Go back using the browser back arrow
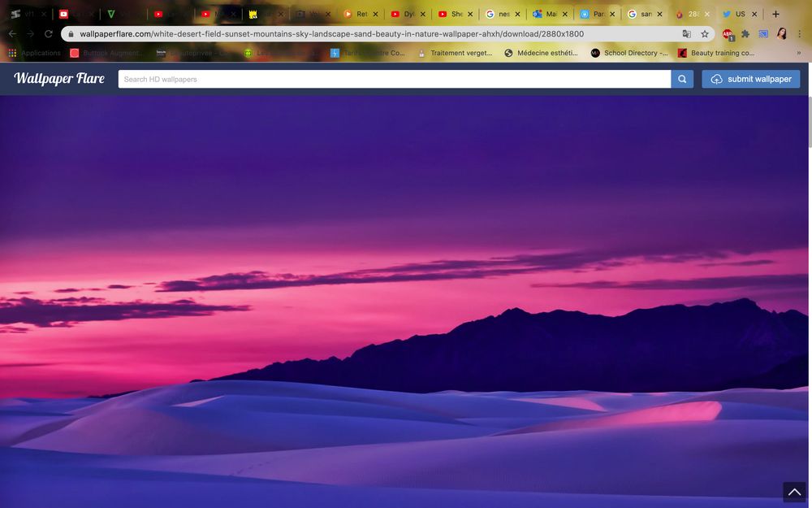The image size is (812, 508). tap(12, 33)
